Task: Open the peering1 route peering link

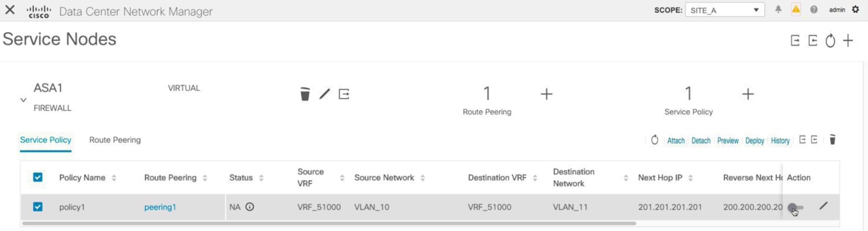Action: point(160,207)
